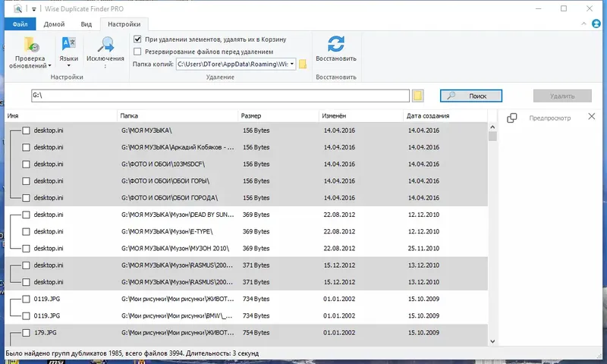Check desktop.ini in Аркадий Кобяков folder
Image resolution: width=607 pixels, height=364 pixels.
(x=26, y=147)
